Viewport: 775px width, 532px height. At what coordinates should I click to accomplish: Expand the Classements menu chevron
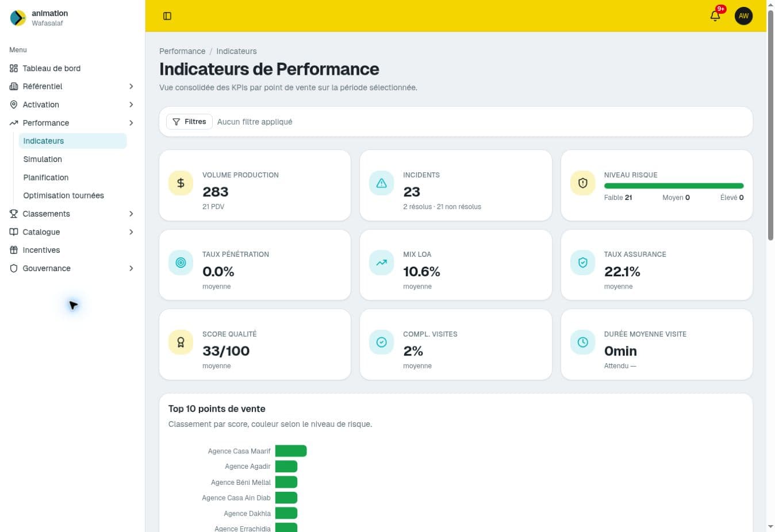(x=131, y=214)
